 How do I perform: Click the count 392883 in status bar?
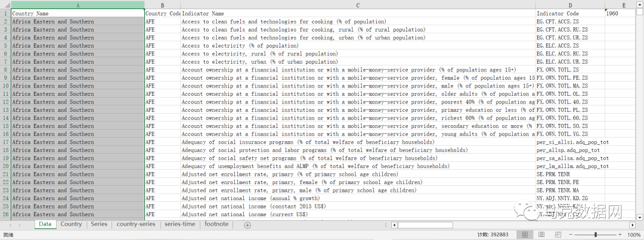[493, 235]
